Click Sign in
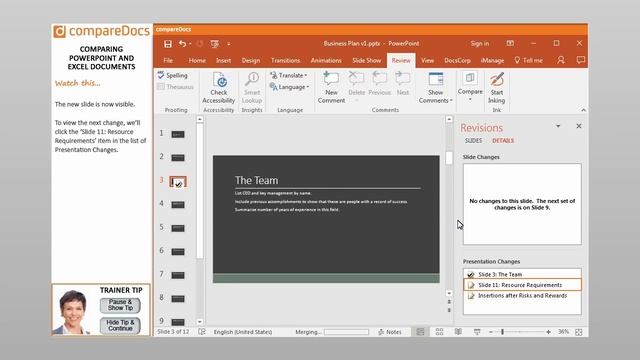This screenshot has height=360, width=640. pyautogui.click(x=480, y=44)
